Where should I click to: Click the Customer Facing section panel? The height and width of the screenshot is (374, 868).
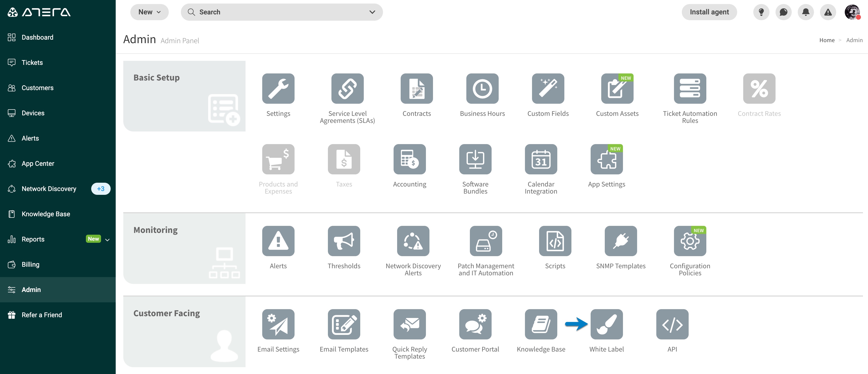[184, 332]
